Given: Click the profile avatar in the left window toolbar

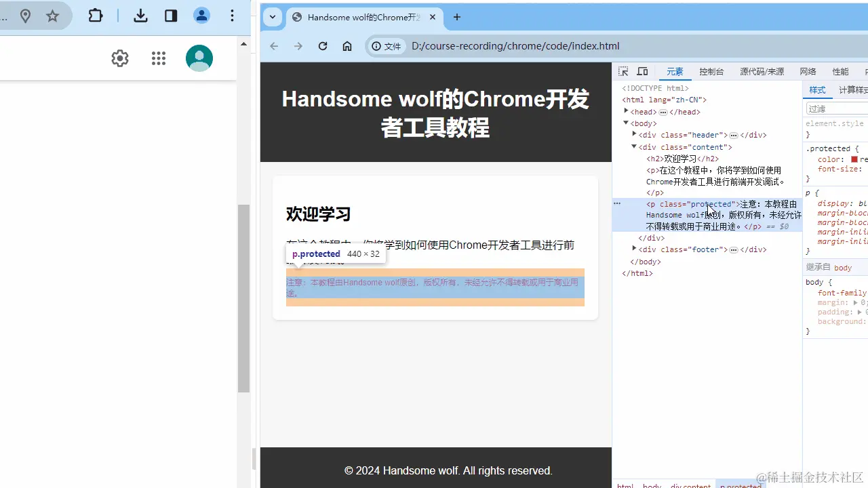Looking at the screenshot, I should 201,16.
